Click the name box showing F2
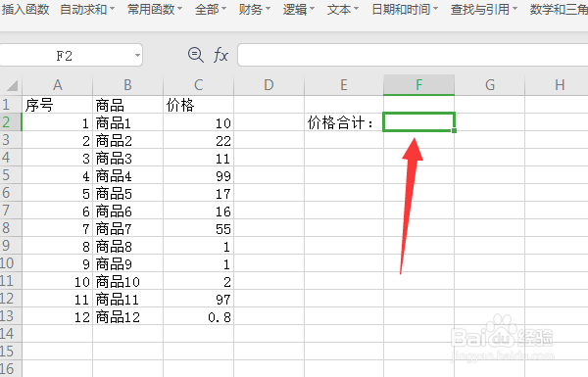The height and width of the screenshot is (377, 588). (x=65, y=56)
